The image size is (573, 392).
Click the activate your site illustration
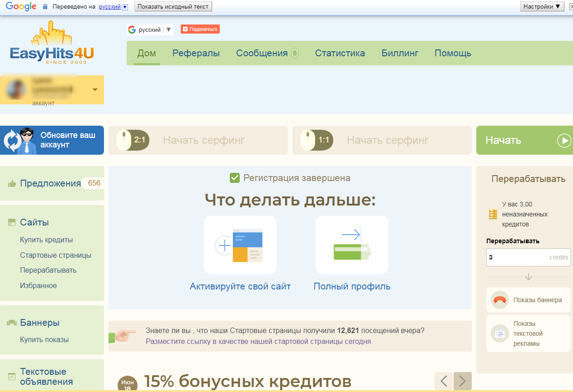[x=240, y=245]
